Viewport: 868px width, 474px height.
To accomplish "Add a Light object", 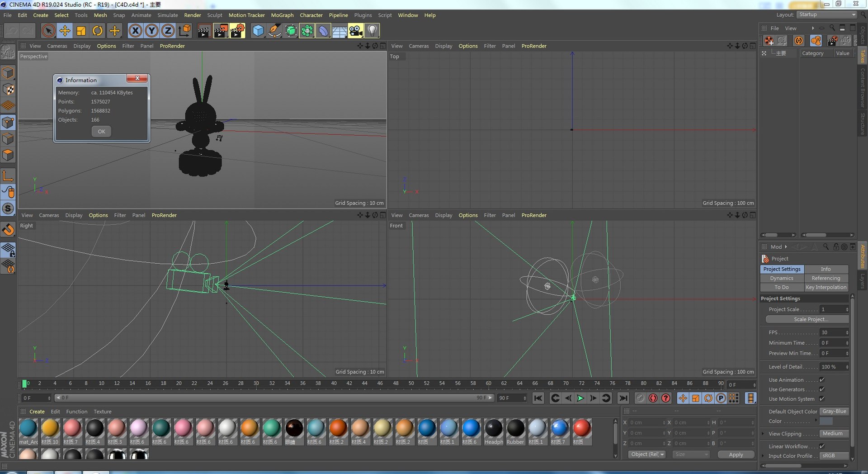I will click(372, 31).
